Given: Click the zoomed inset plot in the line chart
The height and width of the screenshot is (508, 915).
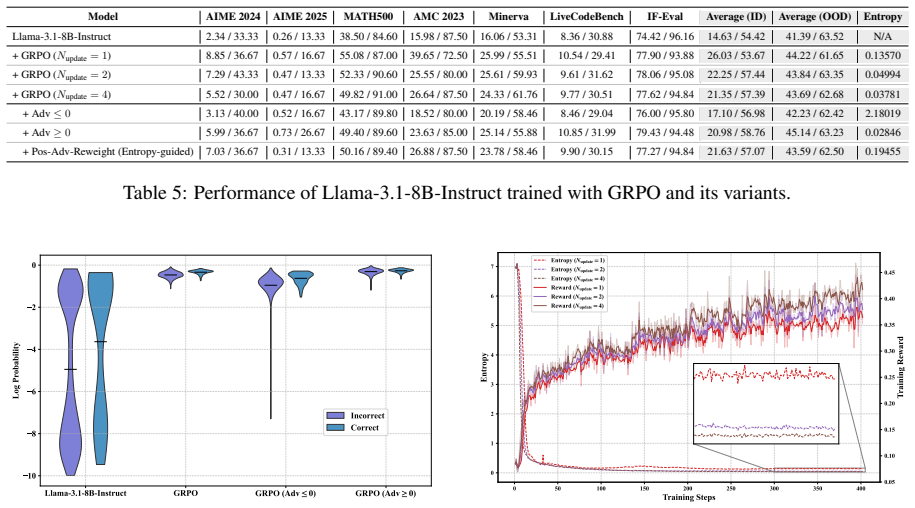Looking at the screenshot, I should pyautogui.click(x=766, y=404).
